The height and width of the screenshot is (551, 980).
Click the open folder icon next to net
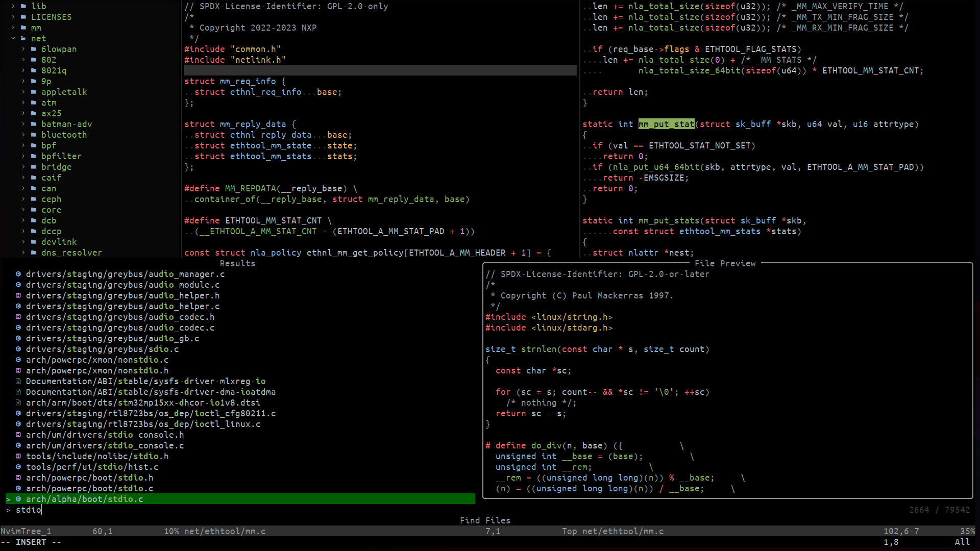click(x=23, y=38)
